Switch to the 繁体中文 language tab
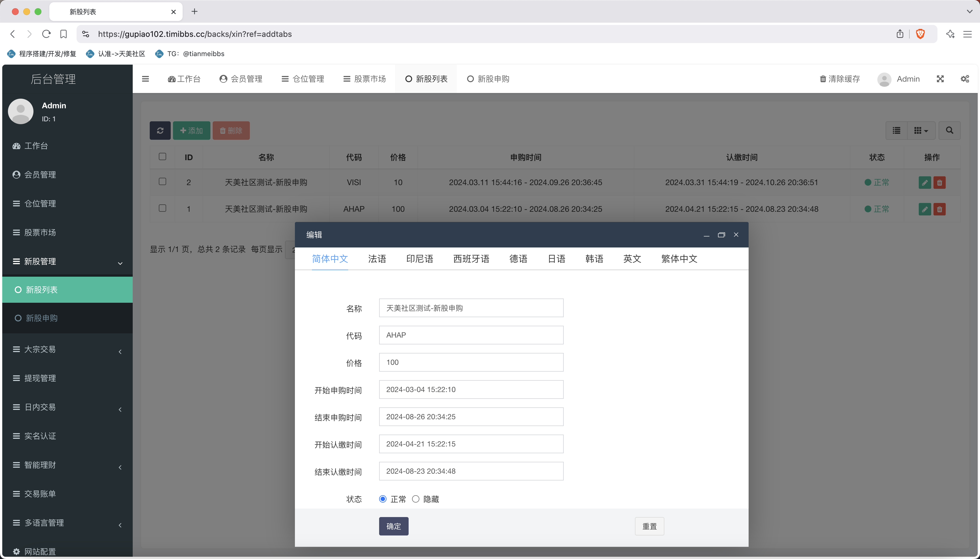 click(x=679, y=259)
